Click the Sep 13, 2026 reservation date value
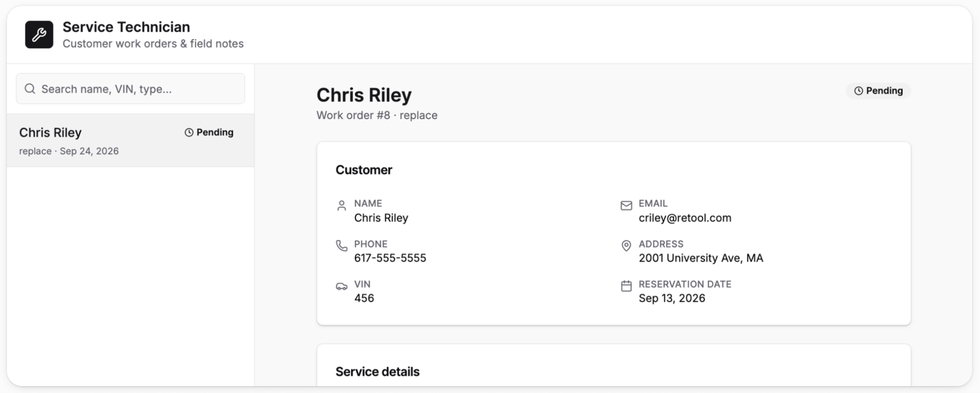 (672, 298)
